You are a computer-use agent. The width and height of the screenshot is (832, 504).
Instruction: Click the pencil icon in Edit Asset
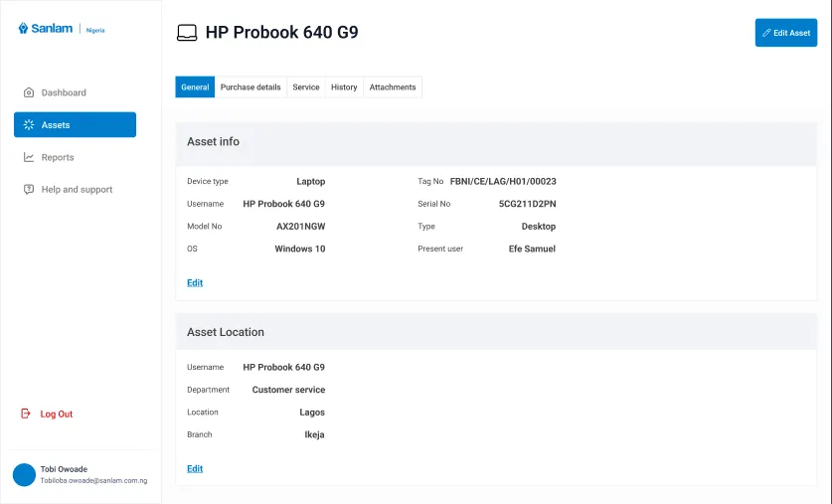[766, 33]
